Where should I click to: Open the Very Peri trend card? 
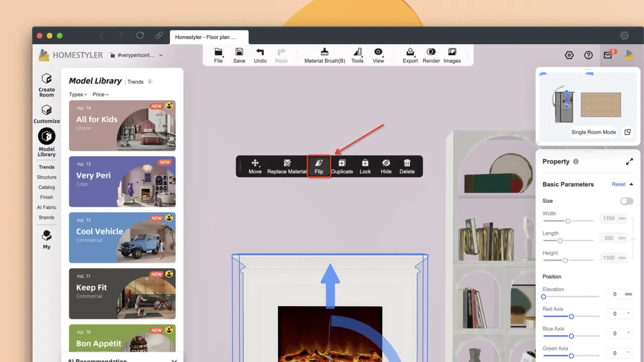tap(122, 182)
